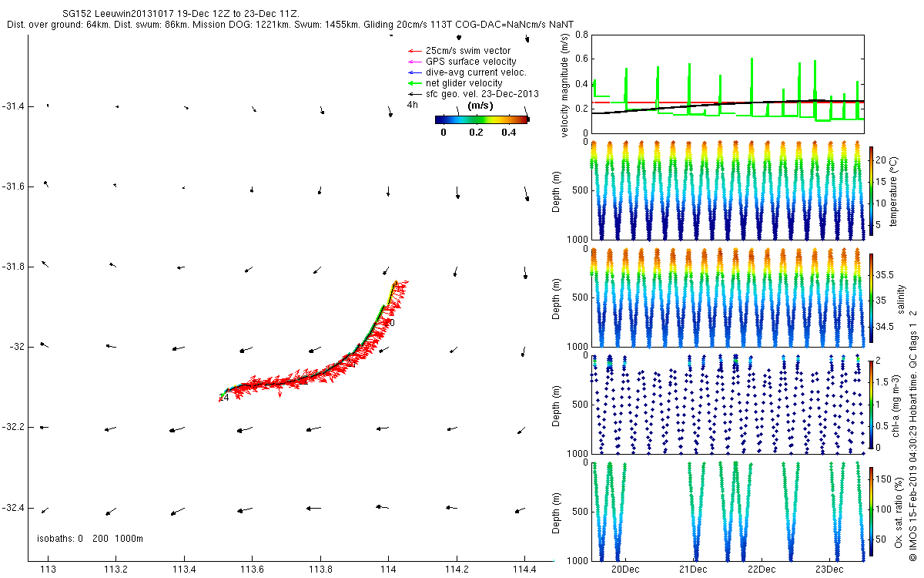
Task: Click the blue dive-avg current legend arrow
Action: point(413,72)
